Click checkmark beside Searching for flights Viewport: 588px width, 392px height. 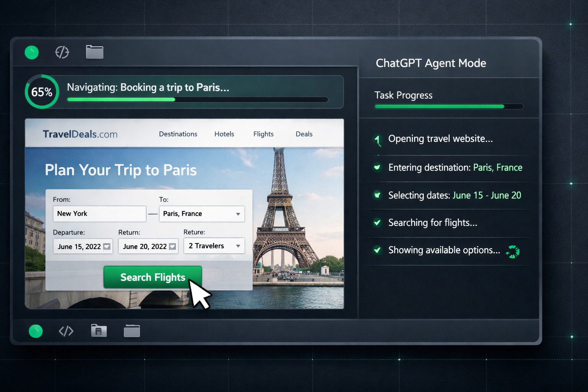(377, 222)
